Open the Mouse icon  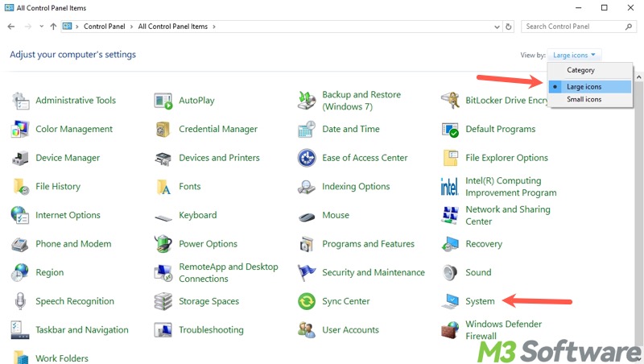pyautogui.click(x=307, y=217)
